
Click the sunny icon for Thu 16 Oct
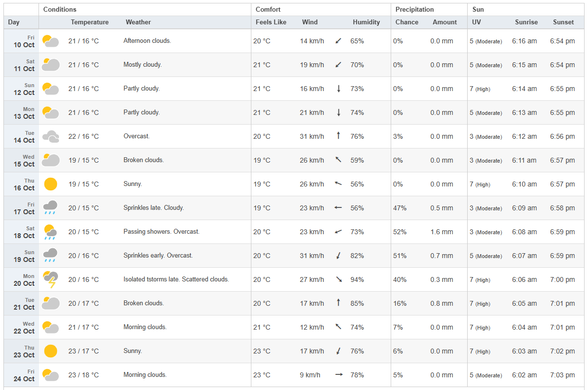point(51,184)
